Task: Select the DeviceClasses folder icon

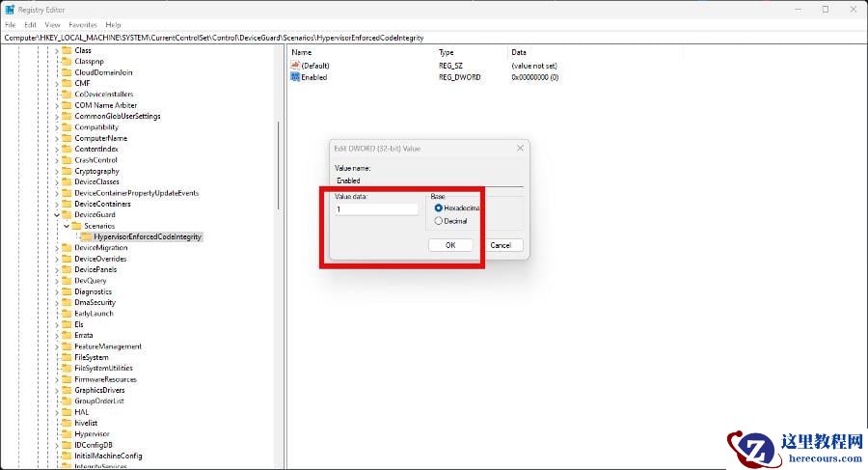Action: point(67,181)
